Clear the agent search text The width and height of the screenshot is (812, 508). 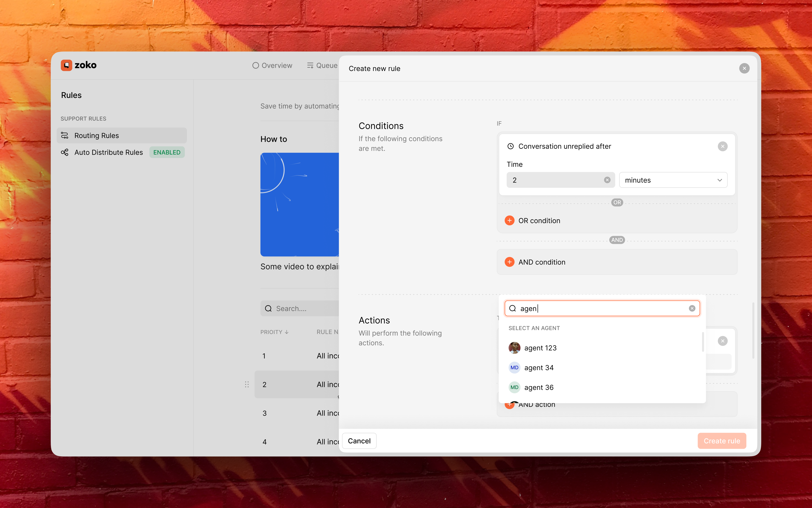692,308
